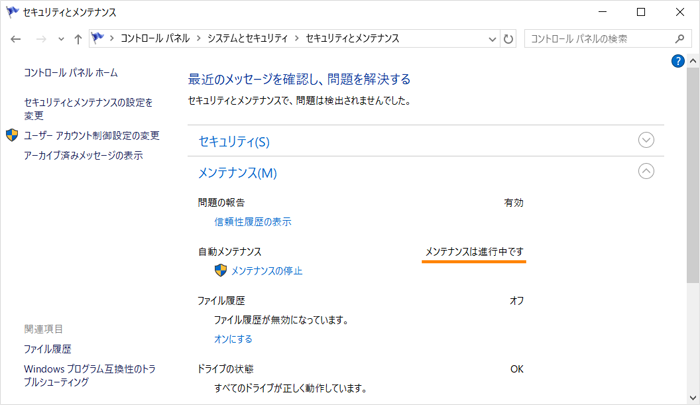Click the コントロール パネルの検索 search field
The image size is (700, 405).
point(606,39)
